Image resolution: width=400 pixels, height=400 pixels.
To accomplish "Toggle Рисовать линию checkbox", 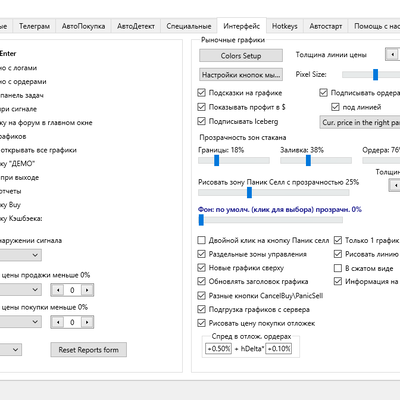I will point(338,254).
